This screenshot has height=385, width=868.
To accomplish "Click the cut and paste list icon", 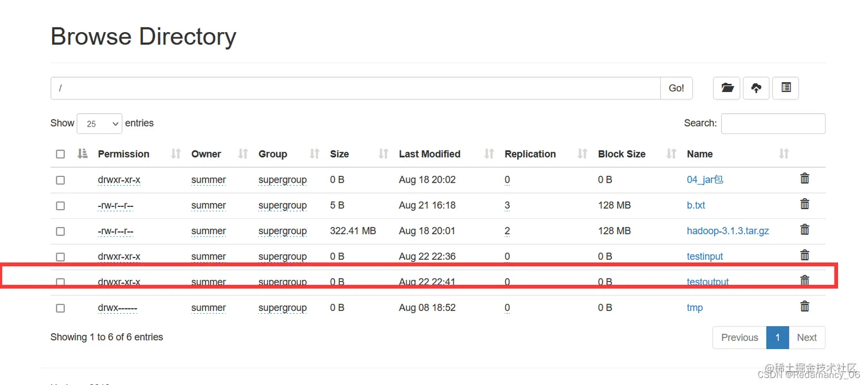I will pos(786,88).
